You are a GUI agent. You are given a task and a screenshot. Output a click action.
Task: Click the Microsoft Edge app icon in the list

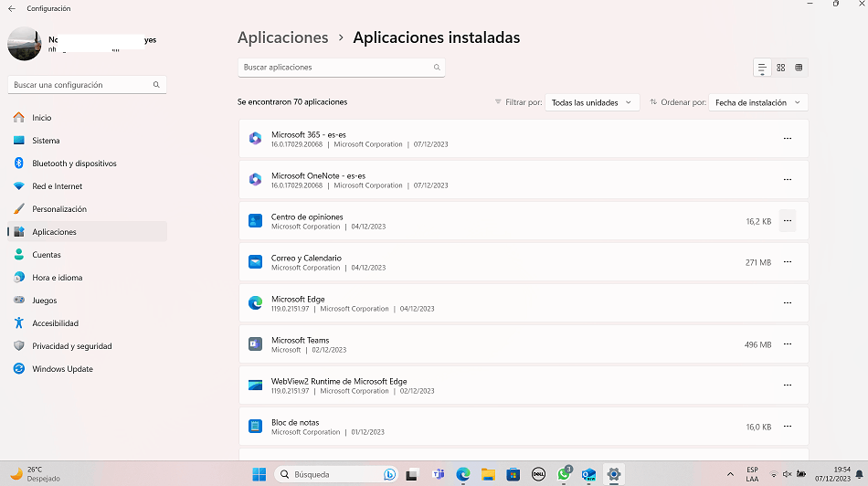point(255,302)
